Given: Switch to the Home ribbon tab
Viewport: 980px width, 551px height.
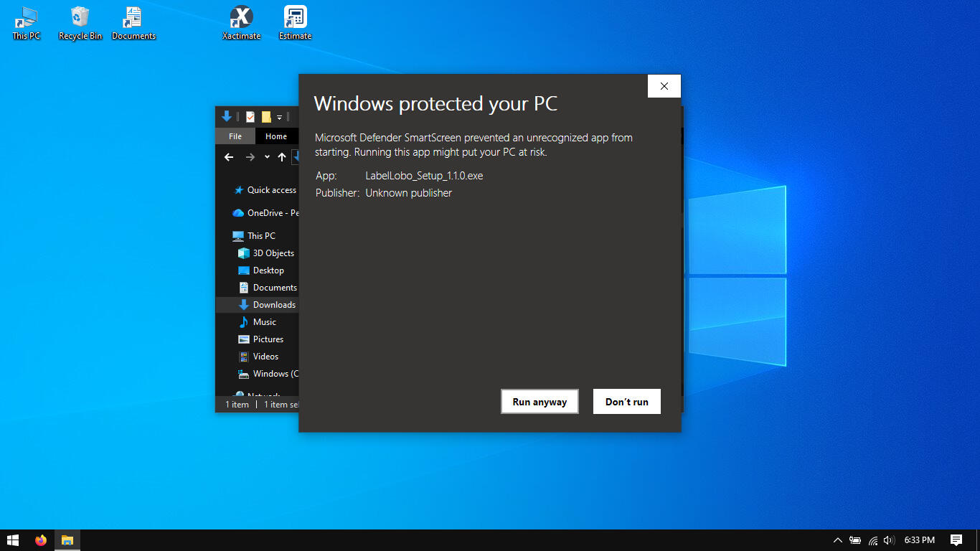Looking at the screenshot, I should tap(276, 136).
